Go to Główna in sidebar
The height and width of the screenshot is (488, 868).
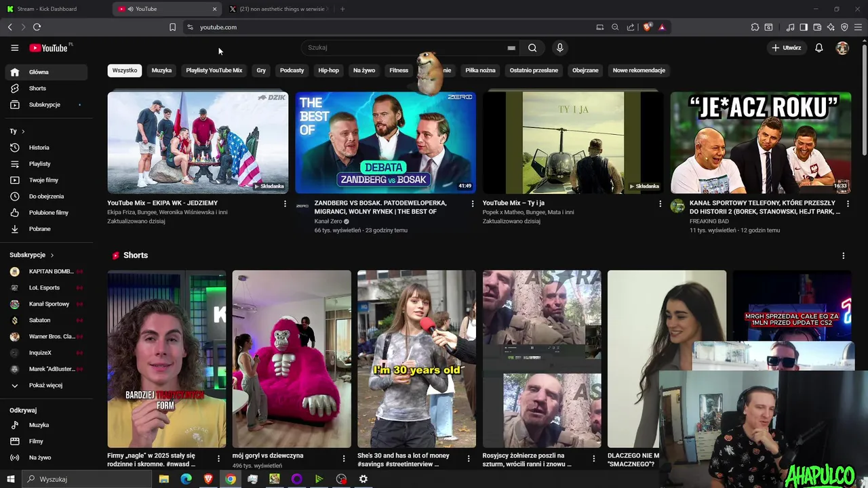pos(46,72)
